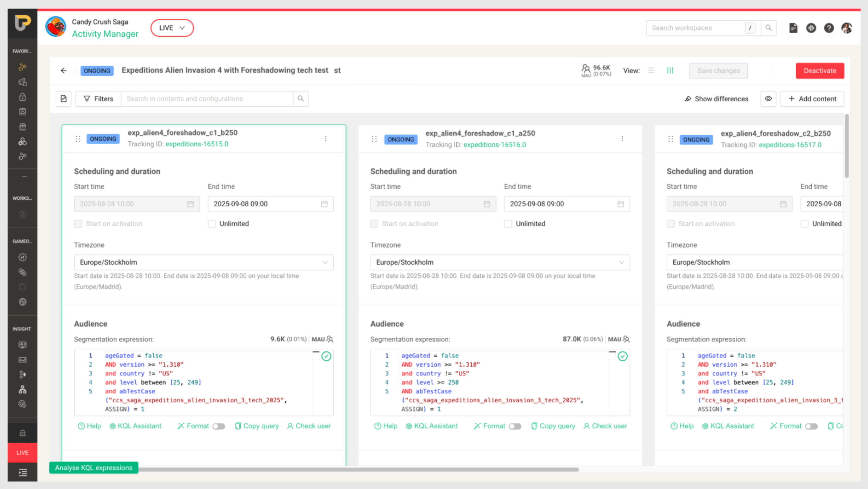
Task: Click the eye preview icon
Action: (x=768, y=99)
